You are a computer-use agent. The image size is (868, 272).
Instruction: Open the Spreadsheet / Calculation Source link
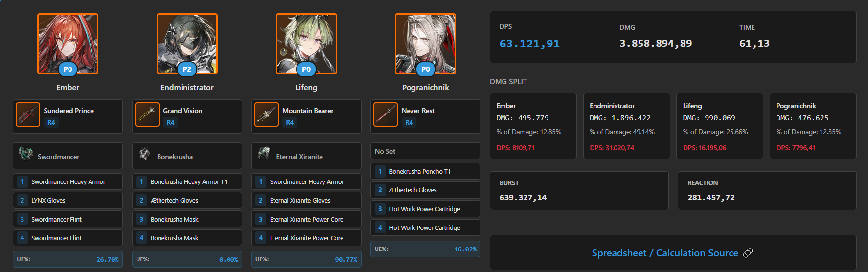pyautogui.click(x=664, y=253)
